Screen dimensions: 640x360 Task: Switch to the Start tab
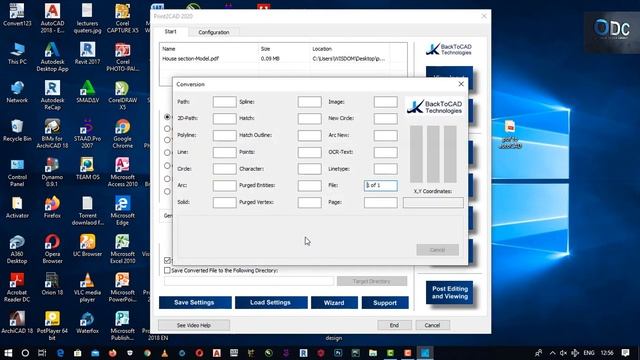coord(171,31)
